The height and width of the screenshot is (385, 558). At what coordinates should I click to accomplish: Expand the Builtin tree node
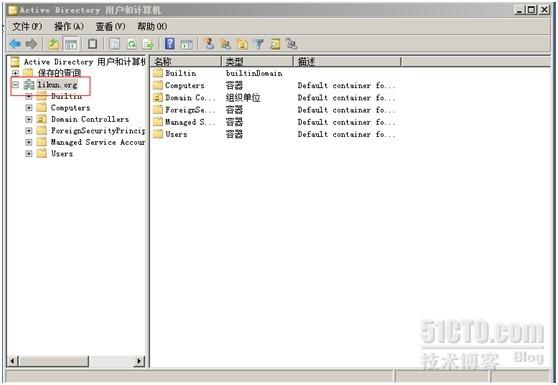[x=29, y=96]
